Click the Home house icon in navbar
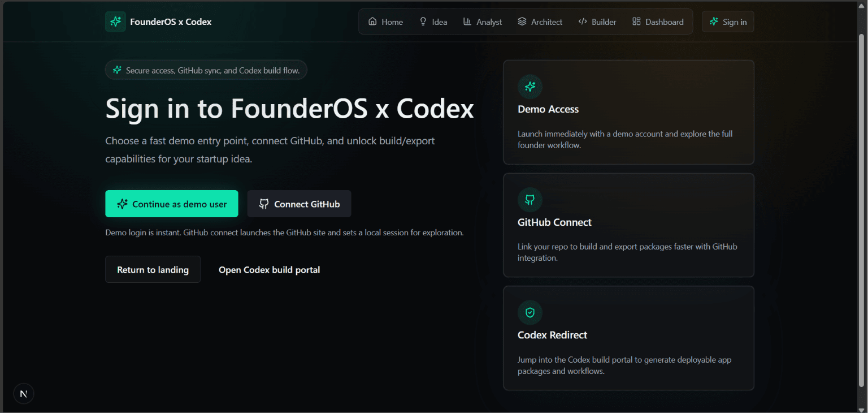 coord(372,21)
